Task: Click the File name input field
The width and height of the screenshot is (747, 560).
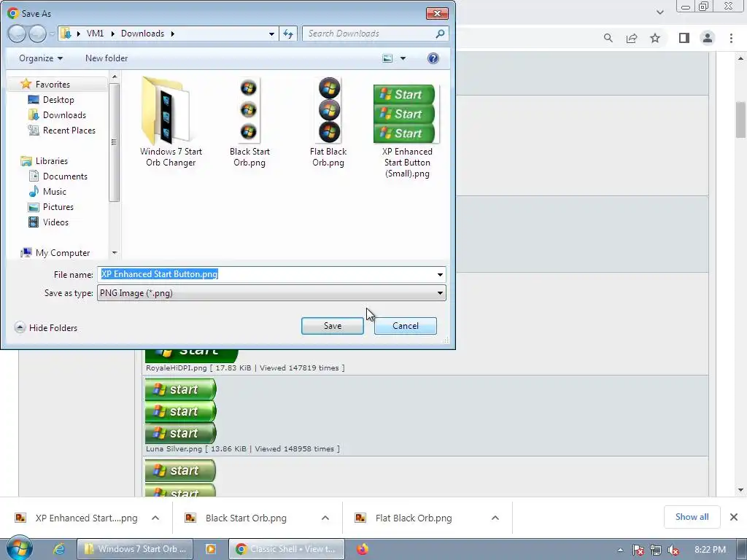Action: [266, 274]
